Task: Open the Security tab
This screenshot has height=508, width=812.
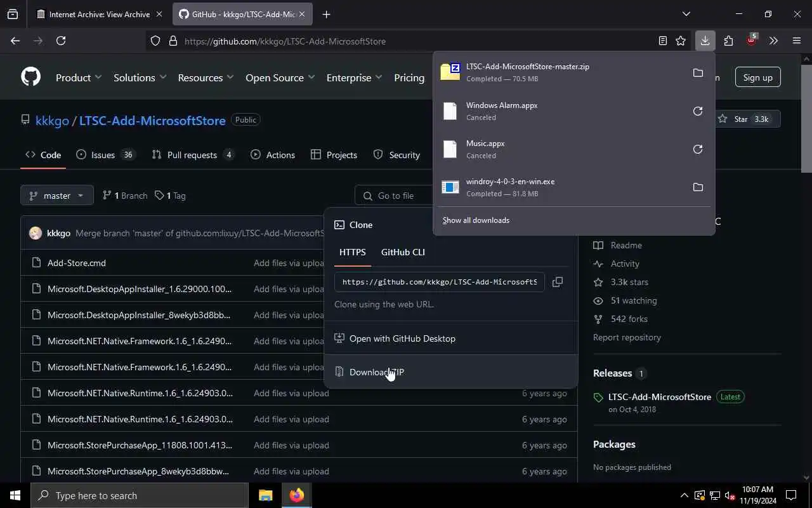Action: (x=396, y=155)
